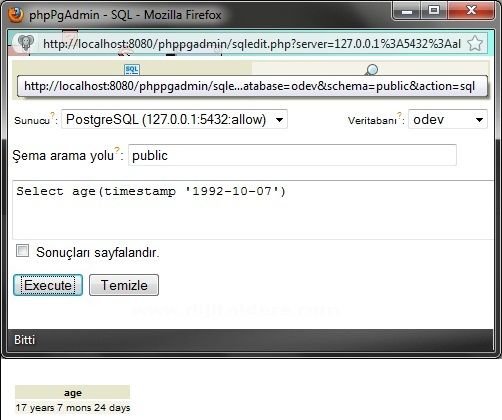Click the Bitti status bar text

point(24,340)
